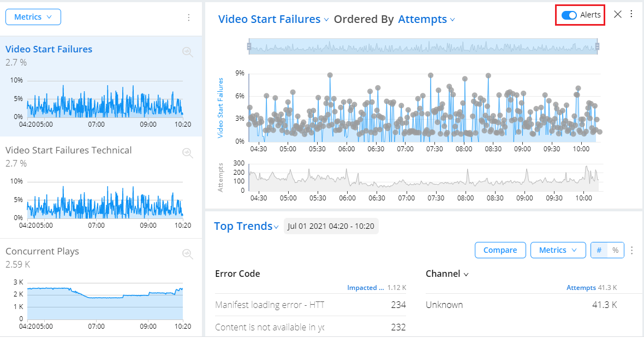Close the Video Start Failures chart panel
Viewport: 644px width, 338px height.
(x=618, y=14)
